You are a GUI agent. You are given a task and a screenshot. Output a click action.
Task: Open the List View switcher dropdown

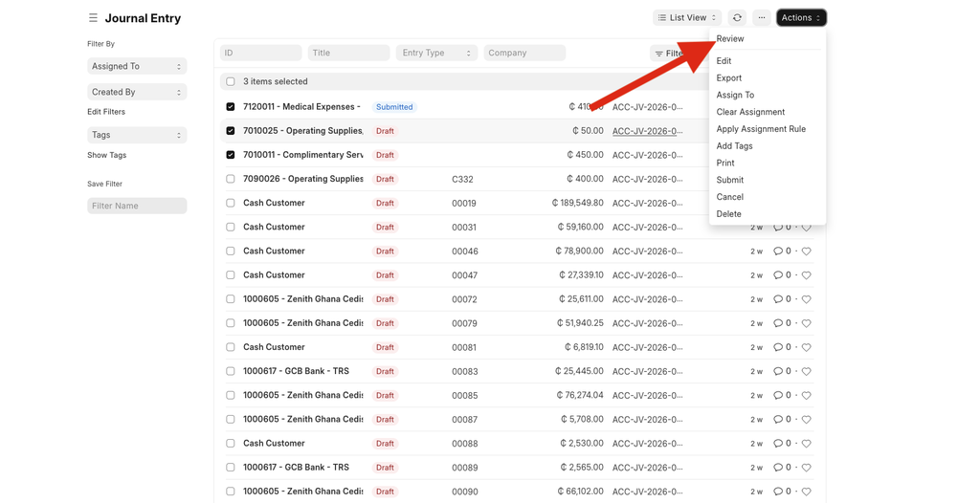click(x=687, y=18)
